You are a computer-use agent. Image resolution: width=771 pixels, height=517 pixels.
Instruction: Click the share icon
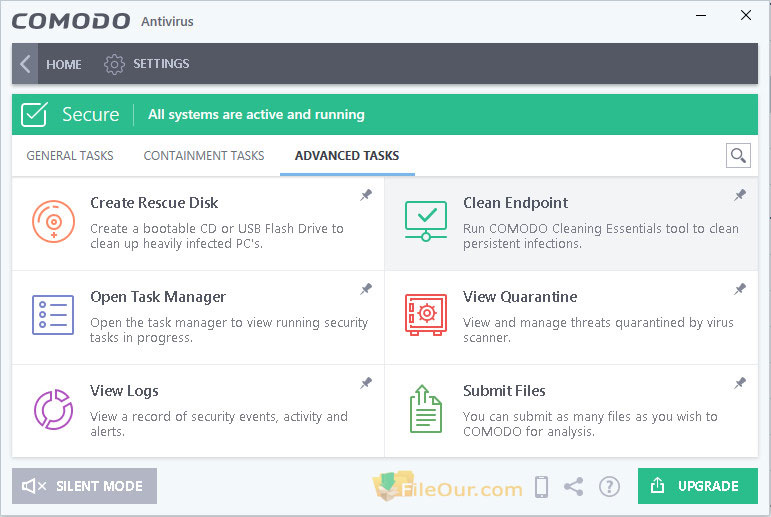pyautogui.click(x=573, y=487)
